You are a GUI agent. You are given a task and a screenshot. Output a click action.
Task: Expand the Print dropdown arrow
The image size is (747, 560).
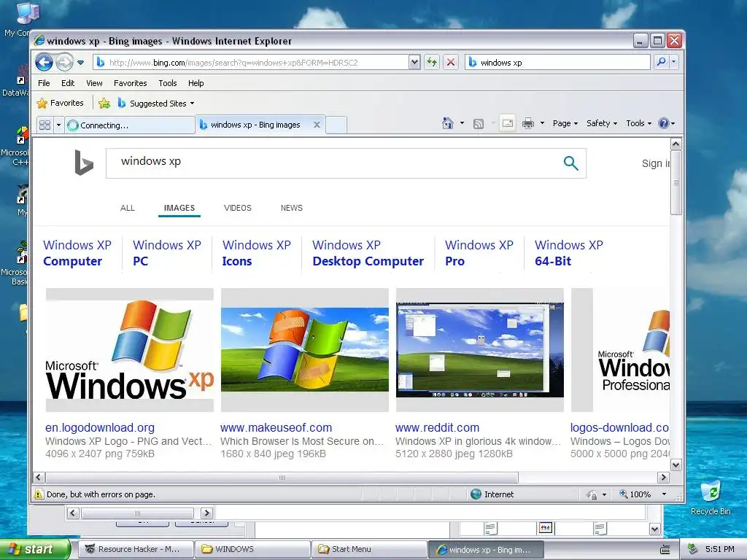pyautogui.click(x=542, y=123)
